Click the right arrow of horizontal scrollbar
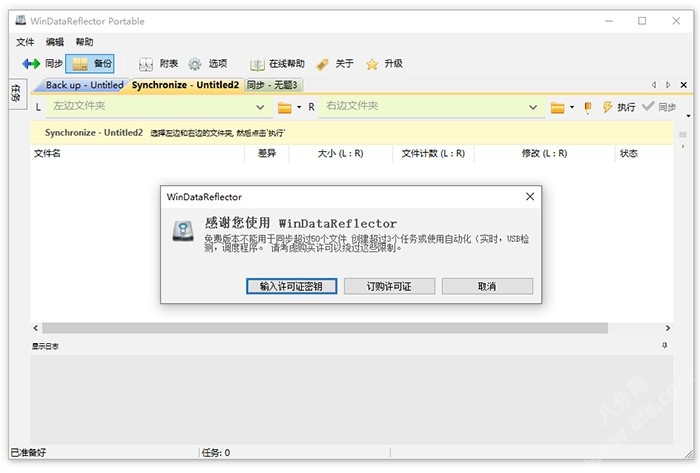700x473 pixels. (x=668, y=328)
